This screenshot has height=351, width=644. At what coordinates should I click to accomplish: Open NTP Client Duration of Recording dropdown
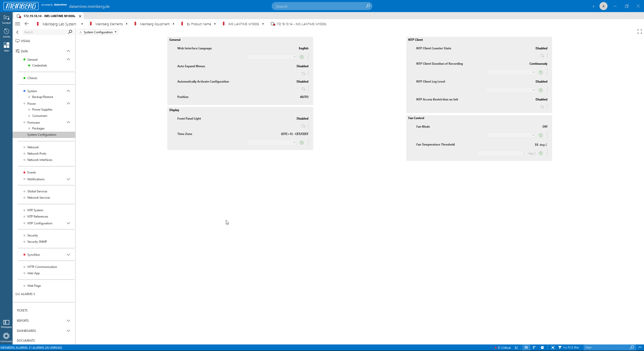coord(511,73)
